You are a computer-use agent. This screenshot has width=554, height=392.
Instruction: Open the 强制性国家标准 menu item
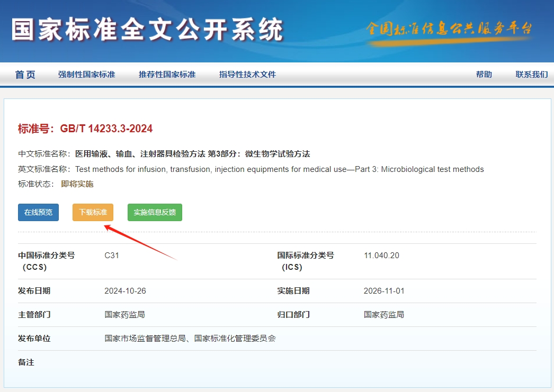tap(86, 75)
